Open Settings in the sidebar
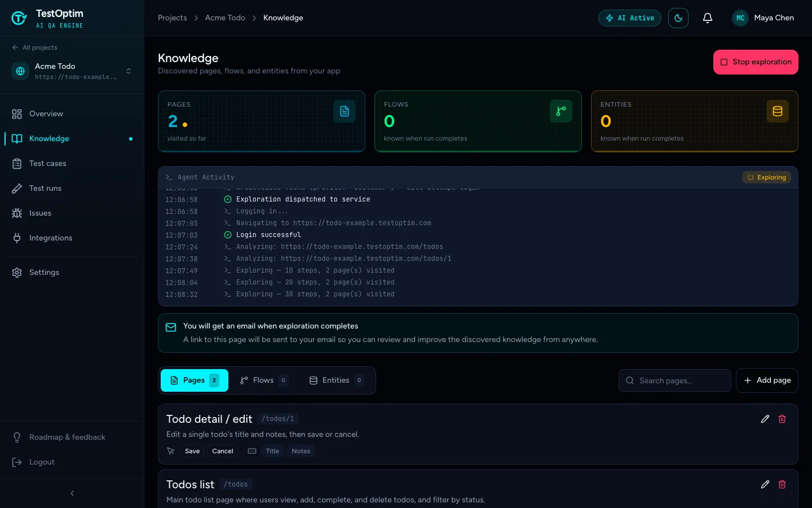This screenshot has width=812, height=508. click(72, 272)
